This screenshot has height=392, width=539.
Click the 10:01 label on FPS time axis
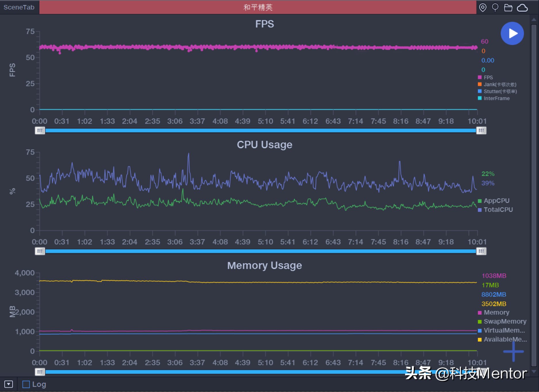pos(477,121)
